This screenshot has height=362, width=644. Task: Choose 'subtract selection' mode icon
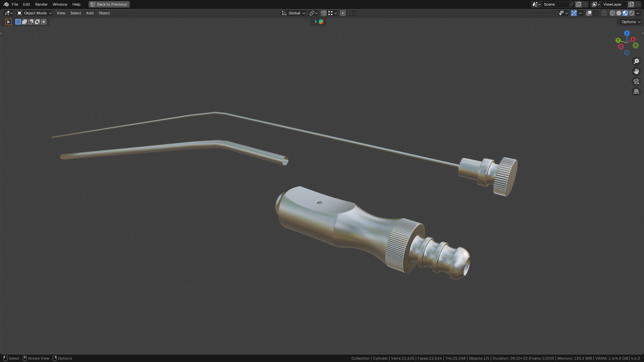click(x=31, y=22)
